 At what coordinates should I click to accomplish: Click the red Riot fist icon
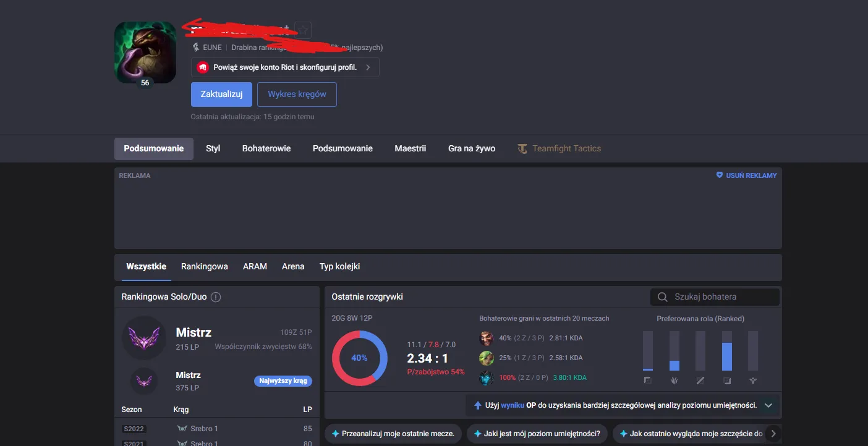(x=202, y=67)
